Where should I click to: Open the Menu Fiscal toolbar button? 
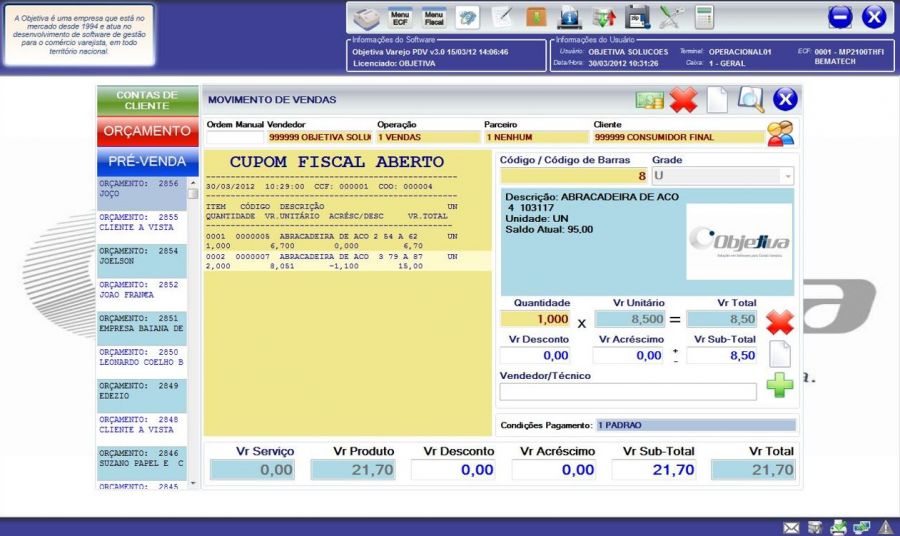click(x=434, y=17)
